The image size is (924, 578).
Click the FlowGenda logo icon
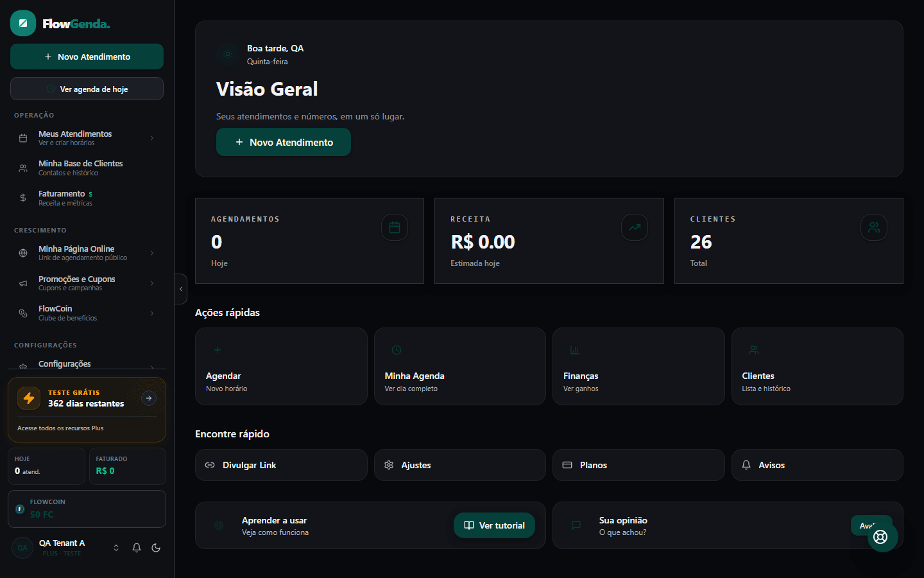pyautogui.click(x=23, y=23)
